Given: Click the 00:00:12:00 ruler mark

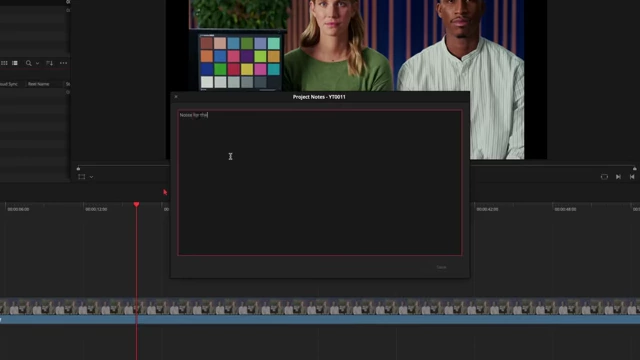Looking at the screenshot, I should pyautogui.click(x=96, y=209).
